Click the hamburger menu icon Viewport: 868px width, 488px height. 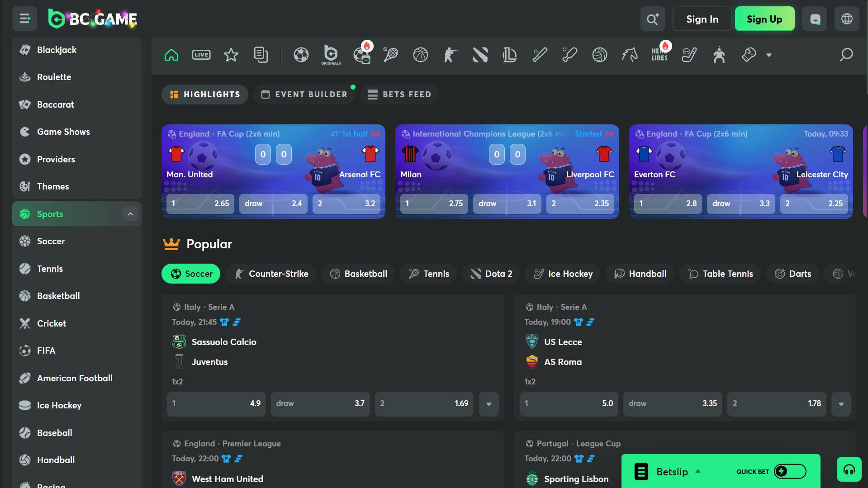pyautogui.click(x=25, y=19)
